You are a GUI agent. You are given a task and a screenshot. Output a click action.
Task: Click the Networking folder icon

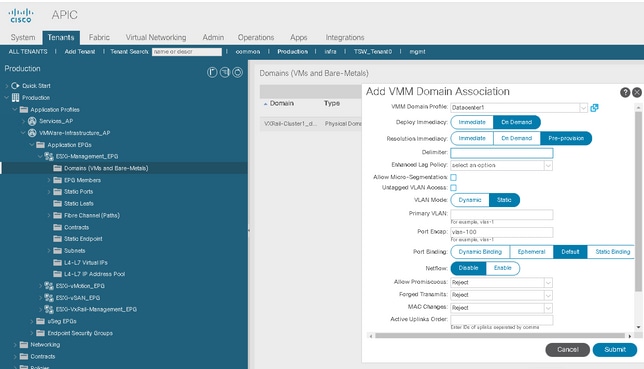24,344
